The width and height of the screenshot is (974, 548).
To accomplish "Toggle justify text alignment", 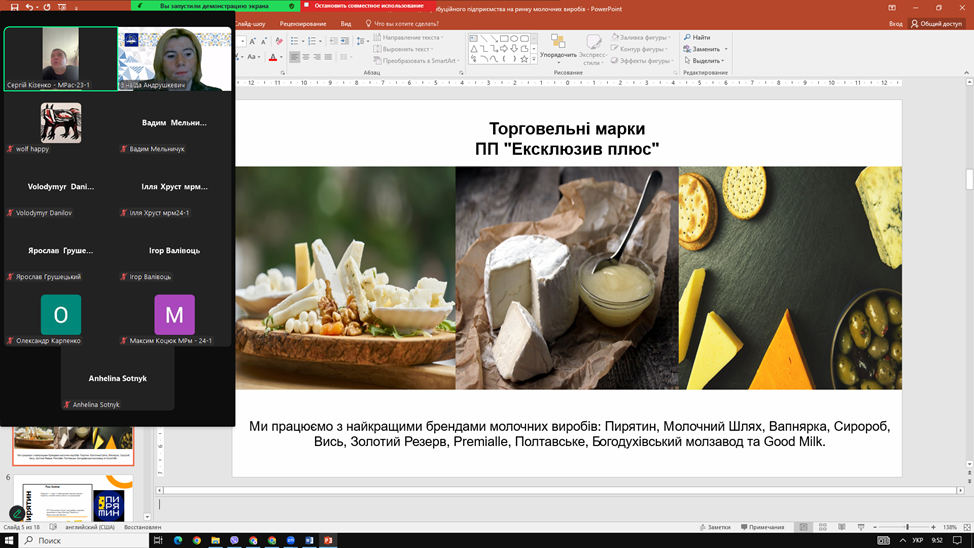I will pyautogui.click(x=328, y=57).
